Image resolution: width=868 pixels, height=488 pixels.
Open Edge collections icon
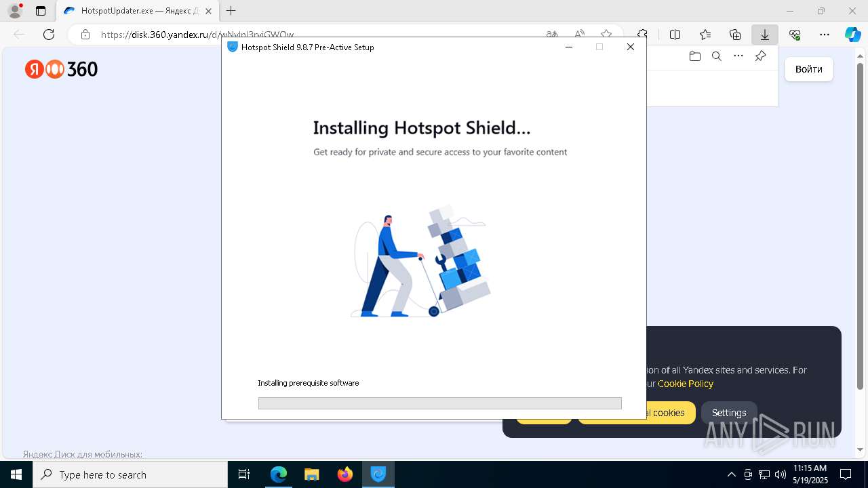[x=735, y=35]
